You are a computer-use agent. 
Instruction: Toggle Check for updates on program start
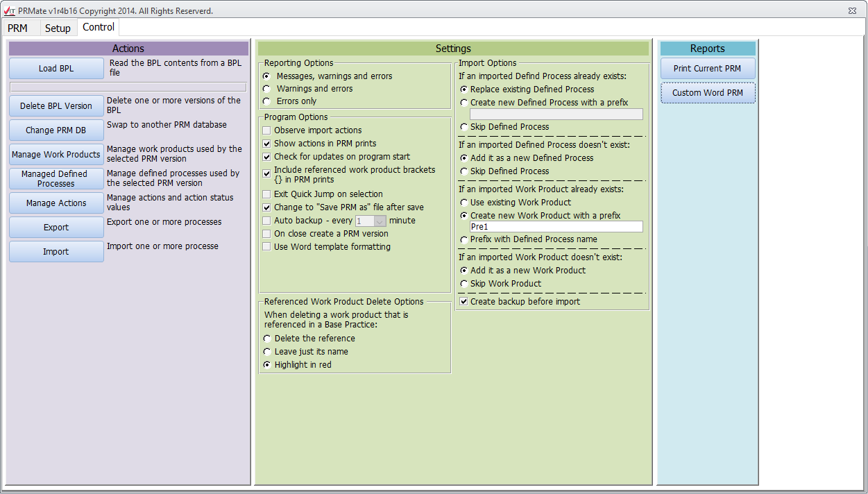267,157
